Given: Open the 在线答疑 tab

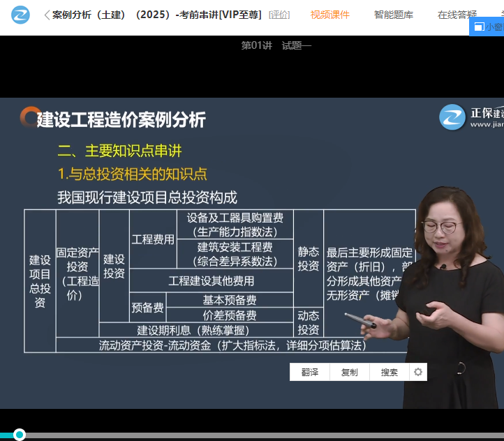Looking at the screenshot, I should pyautogui.click(x=457, y=15).
